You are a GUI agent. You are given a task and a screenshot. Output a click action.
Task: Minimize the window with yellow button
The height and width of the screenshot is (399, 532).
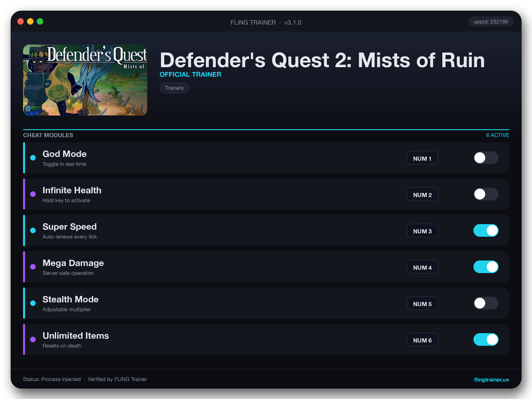(30, 22)
